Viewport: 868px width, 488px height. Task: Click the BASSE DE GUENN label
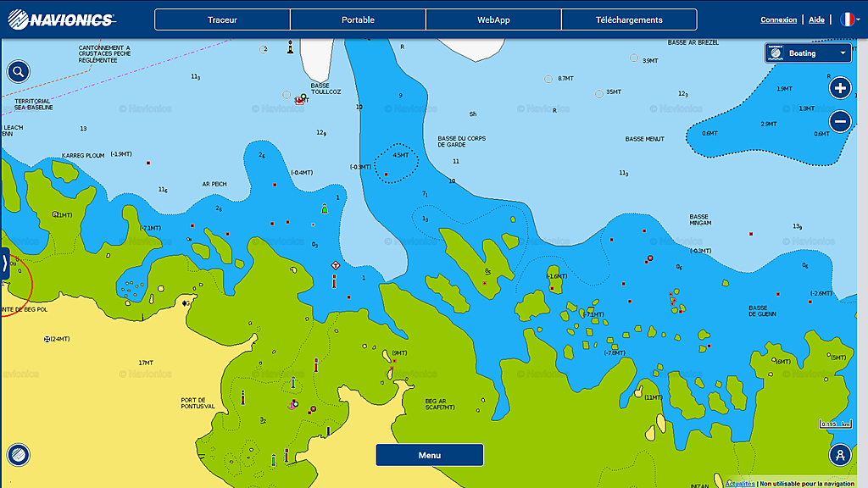(x=762, y=311)
